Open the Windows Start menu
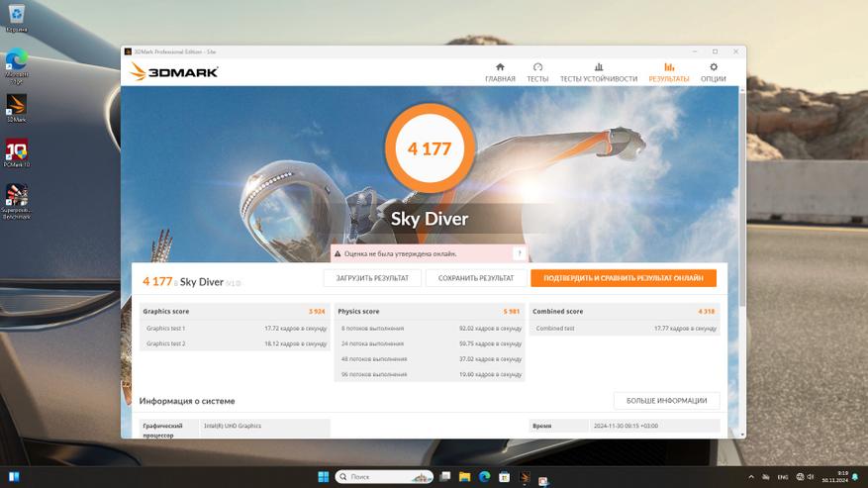The height and width of the screenshot is (488, 868). coord(324,476)
